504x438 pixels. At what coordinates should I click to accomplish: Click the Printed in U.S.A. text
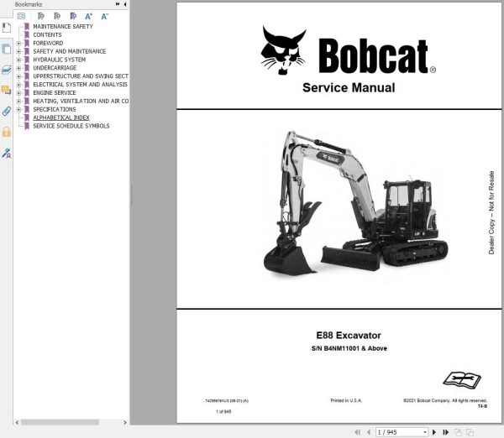click(x=346, y=400)
